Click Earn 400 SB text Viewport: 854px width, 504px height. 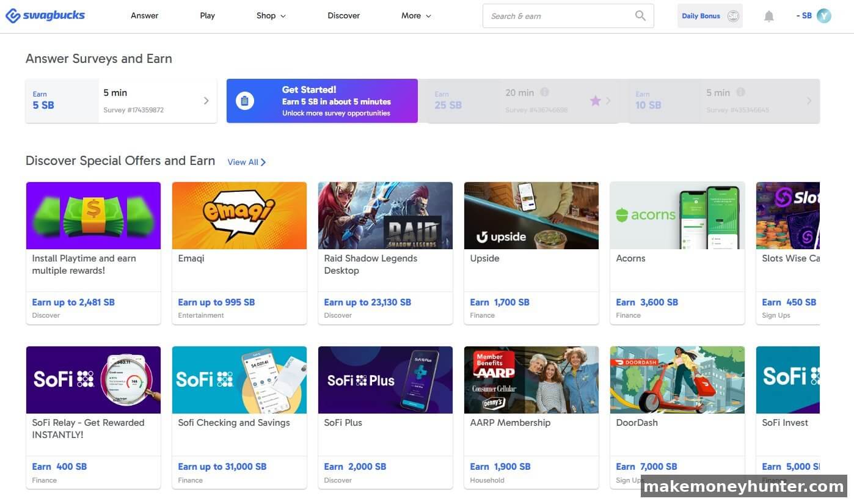tap(59, 467)
